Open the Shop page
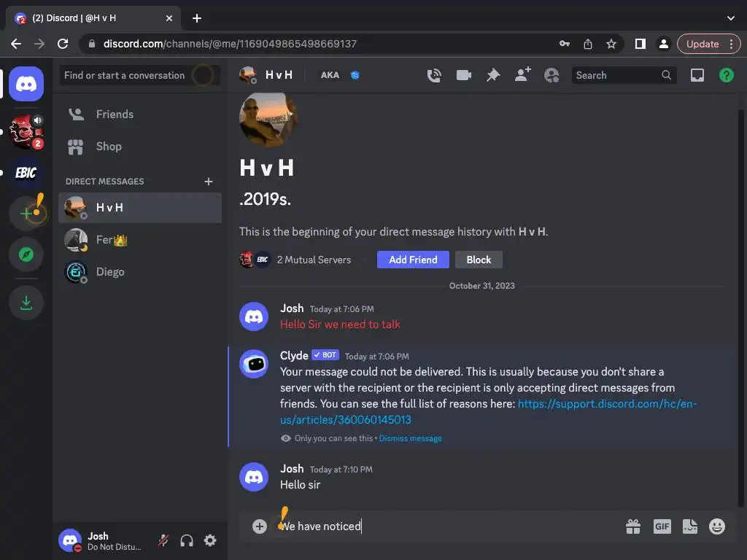Image resolution: width=747 pixels, height=560 pixels. (140, 147)
